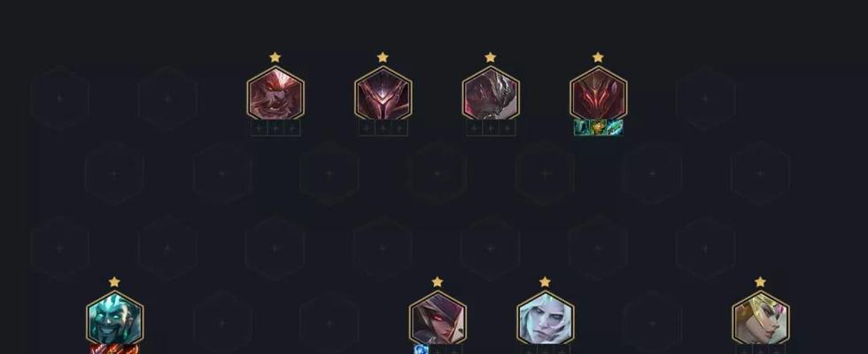This screenshot has width=868, height=354.
Task: Select the red bearded champion hexagon portrait
Action: coord(275,93)
